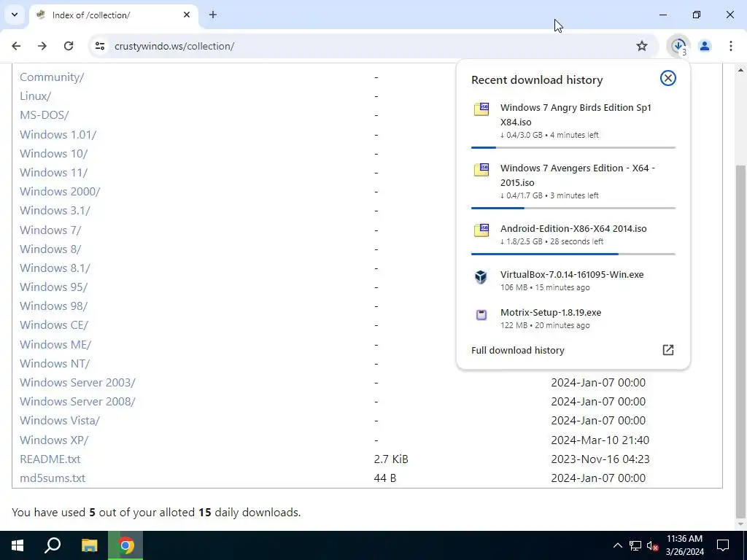Open the notification center icon
This screenshot has height=560, width=747.
pyautogui.click(x=723, y=545)
